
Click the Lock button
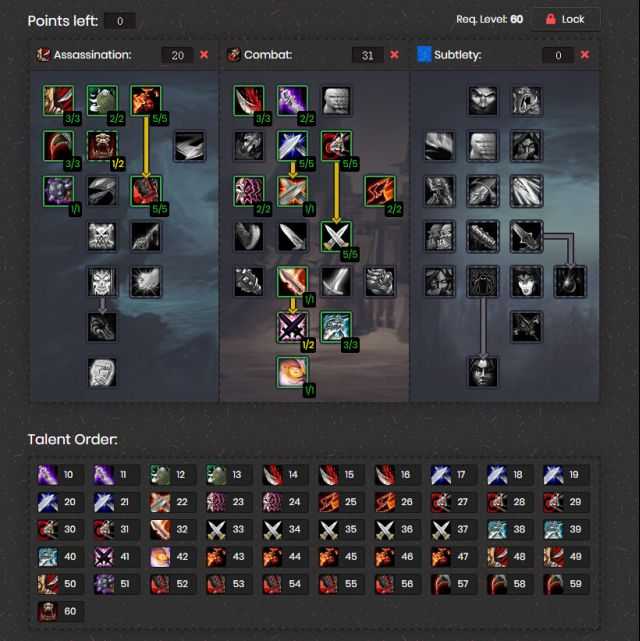[566, 19]
